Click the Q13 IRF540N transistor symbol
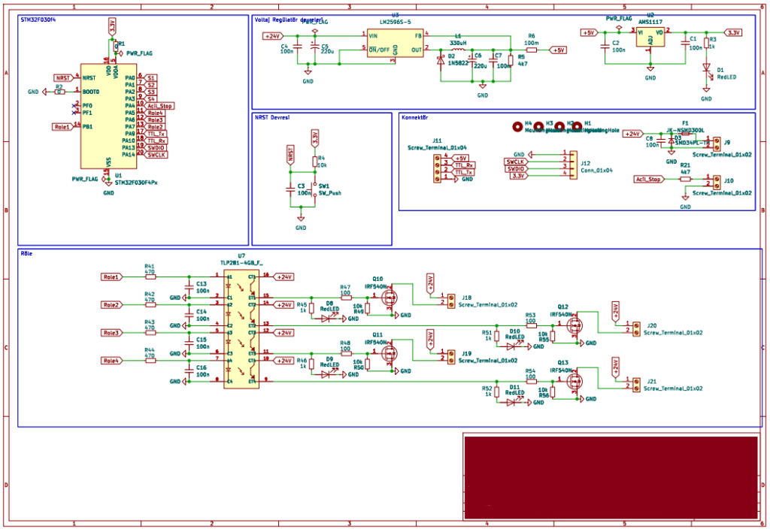The width and height of the screenshot is (770, 532). (576, 385)
